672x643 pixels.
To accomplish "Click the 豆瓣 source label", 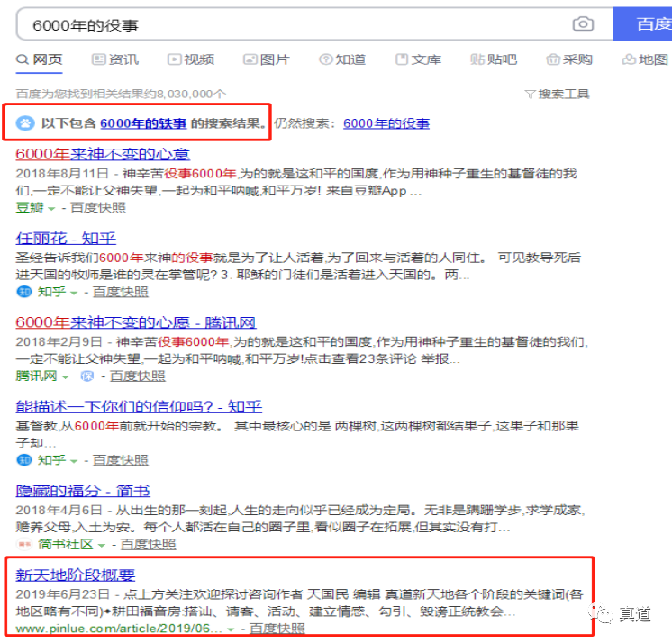I will click(x=30, y=208).
